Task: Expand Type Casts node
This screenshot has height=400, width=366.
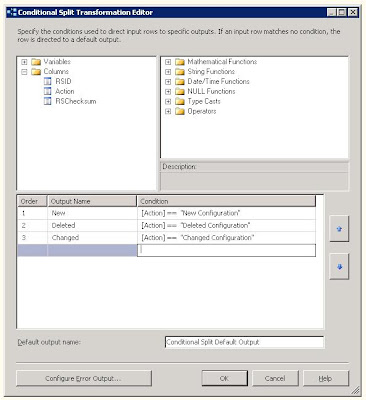Action: [168, 101]
